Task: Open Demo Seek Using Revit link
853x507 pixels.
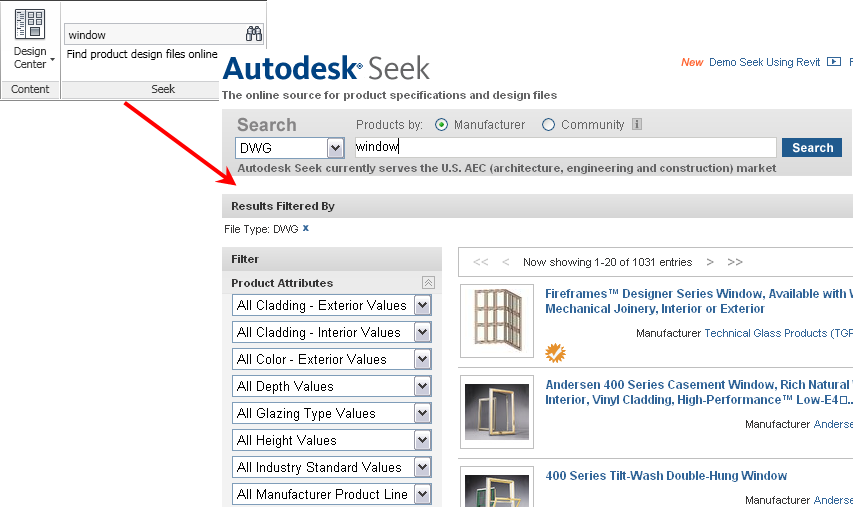Action: pos(764,62)
